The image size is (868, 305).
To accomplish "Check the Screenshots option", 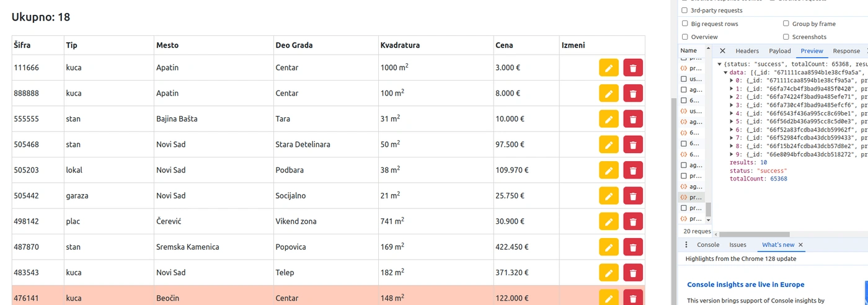I will click(x=786, y=37).
